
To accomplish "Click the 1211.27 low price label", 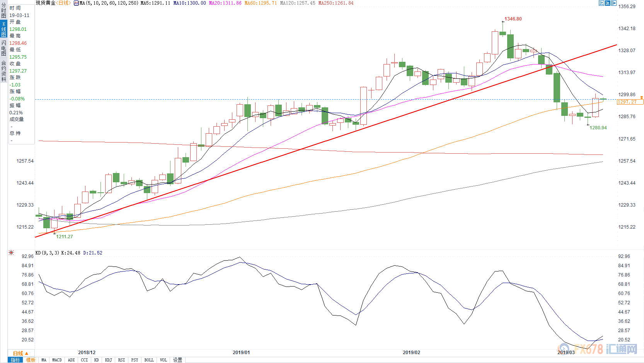I will tap(65, 237).
